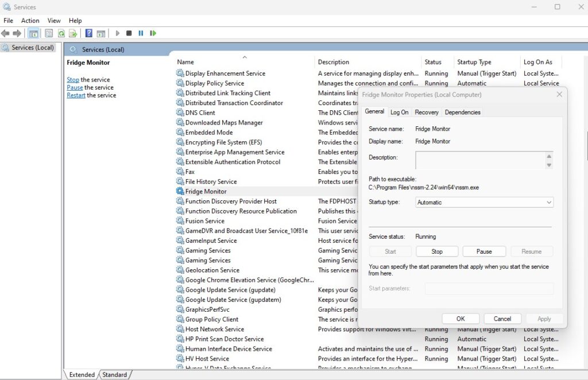Select the Fridge Monitor service gear icon

[180, 191]
